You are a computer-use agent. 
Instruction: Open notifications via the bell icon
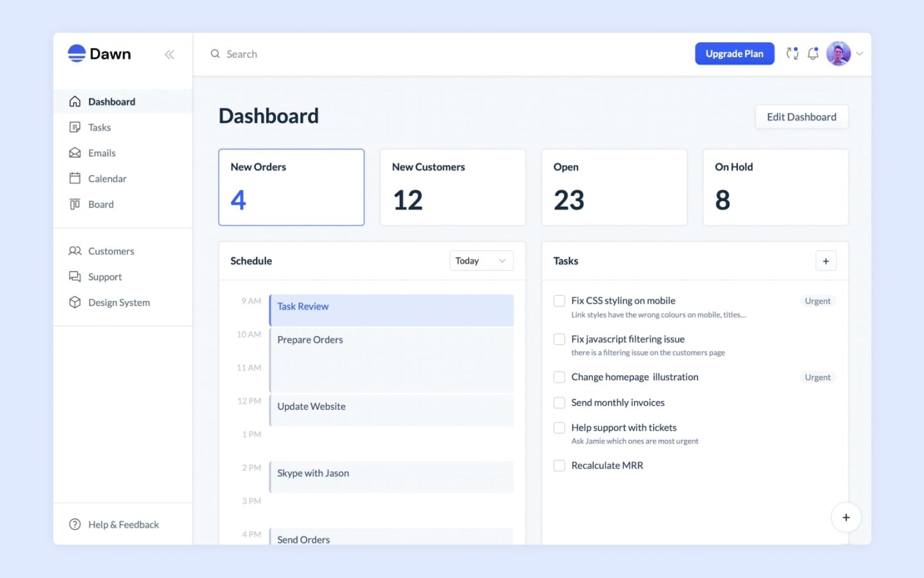click(x=813, y=53)
